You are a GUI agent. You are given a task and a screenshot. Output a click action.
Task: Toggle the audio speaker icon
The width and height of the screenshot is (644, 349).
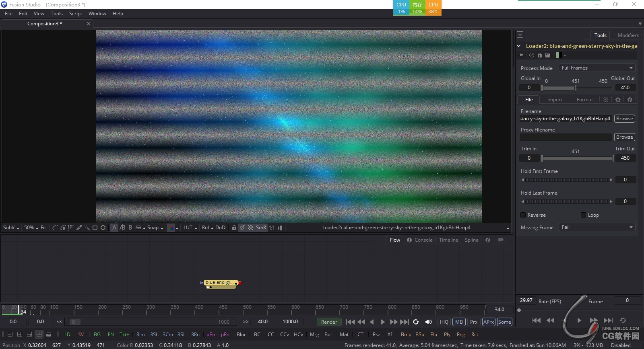tap(429, 322)
